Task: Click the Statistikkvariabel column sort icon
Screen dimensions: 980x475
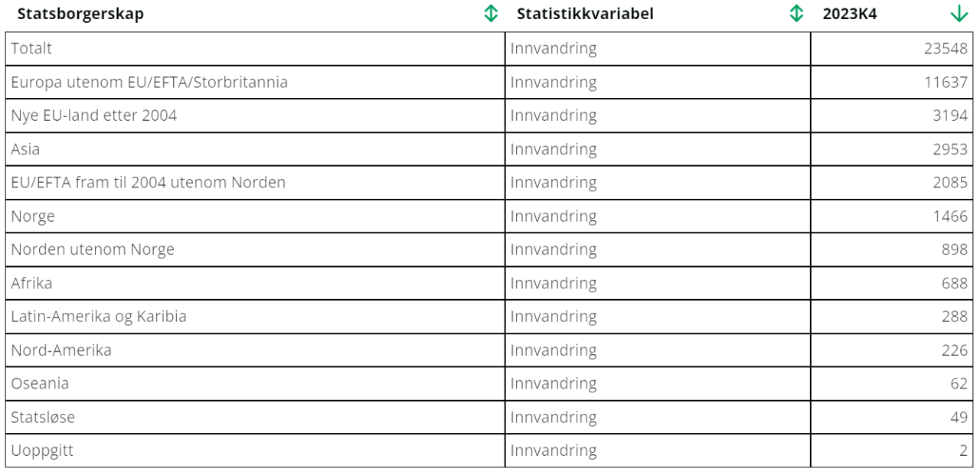Action: 796,14
